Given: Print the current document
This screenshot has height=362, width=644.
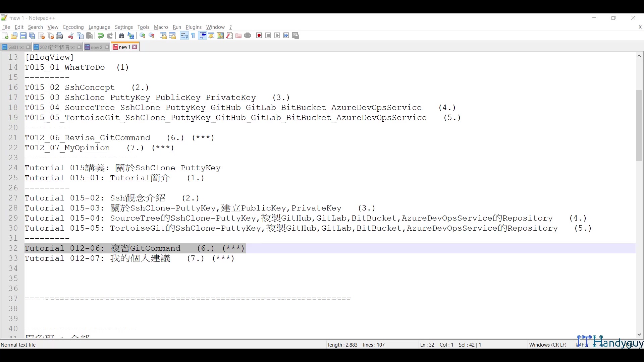Looking at the screenshot, I should click(x=59, y=36).
